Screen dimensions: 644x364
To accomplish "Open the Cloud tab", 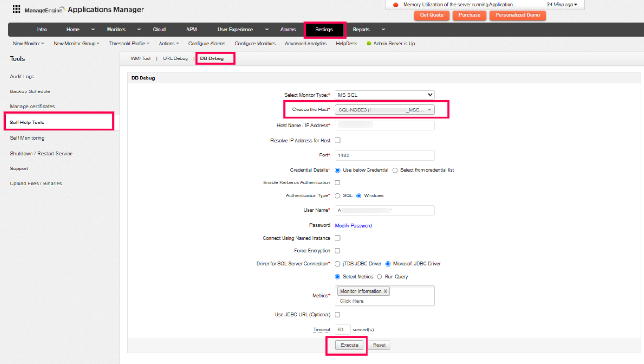I will (x=159, y=30).
